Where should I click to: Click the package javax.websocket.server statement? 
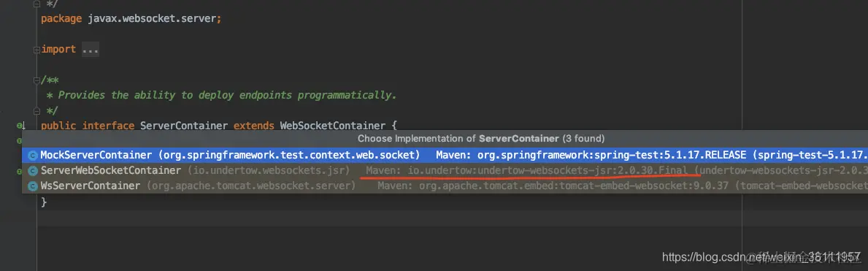[131, 18]
